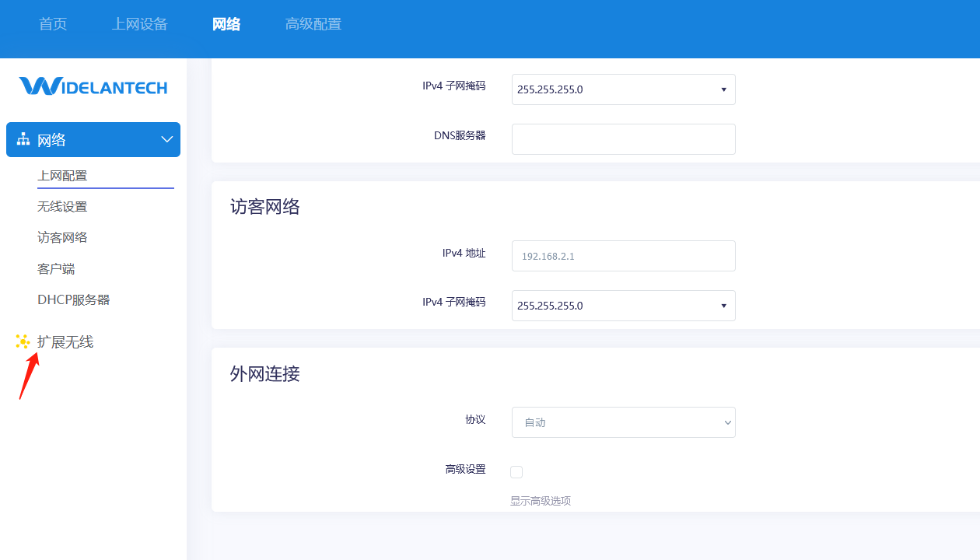Screen dimensions: 980x560
Task: Switch to the 首页 tab
Action: pyautogui.click(x=53, y=24)
